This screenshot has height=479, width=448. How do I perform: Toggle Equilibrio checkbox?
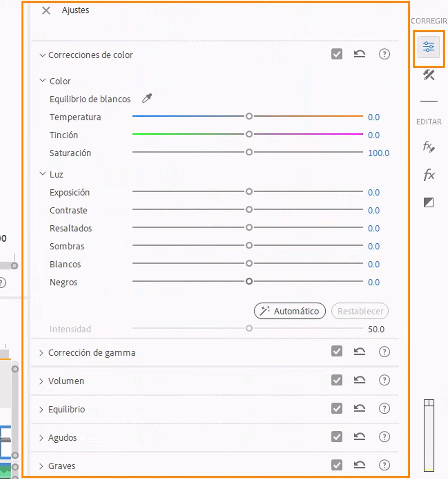tap(337, 408)
